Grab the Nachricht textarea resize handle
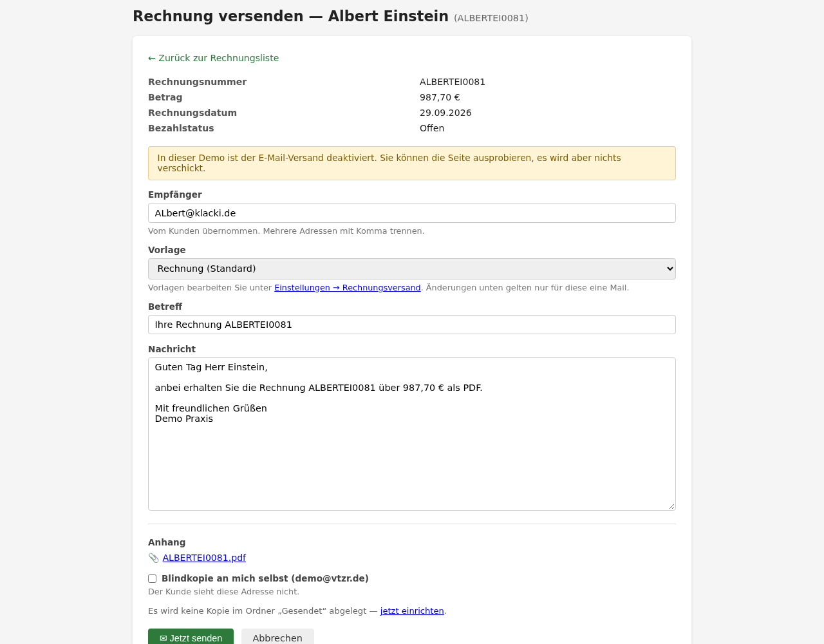This screenshot has width=824, height=644. click(671, 506)
